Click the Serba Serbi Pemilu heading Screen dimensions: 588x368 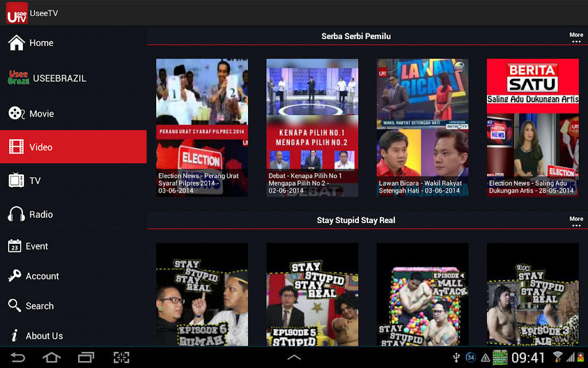coord(356,36)
